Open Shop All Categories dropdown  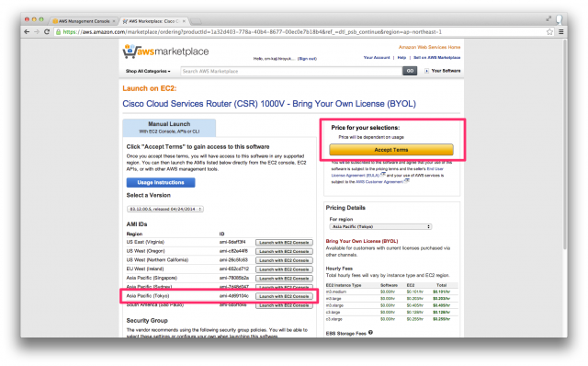(148, 71)
